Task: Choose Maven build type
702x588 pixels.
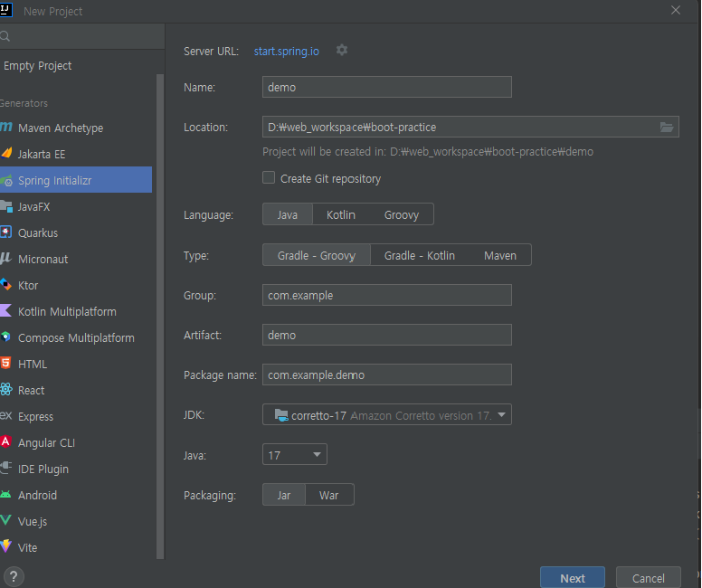Action: tap(500, 255)
